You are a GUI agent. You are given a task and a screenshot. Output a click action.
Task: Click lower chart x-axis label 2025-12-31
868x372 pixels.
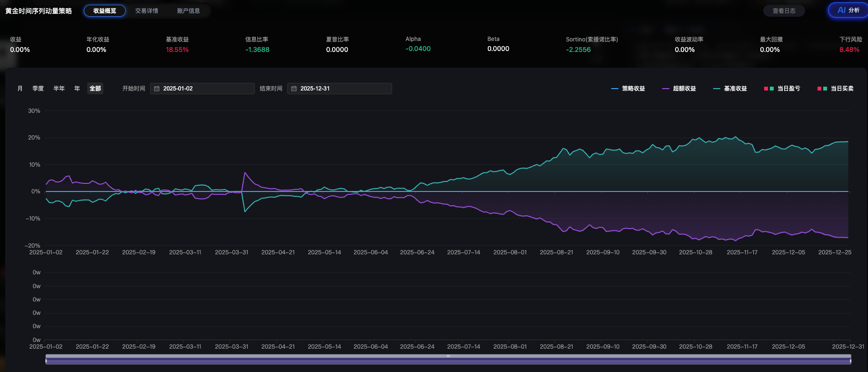(x=848, y=347)
